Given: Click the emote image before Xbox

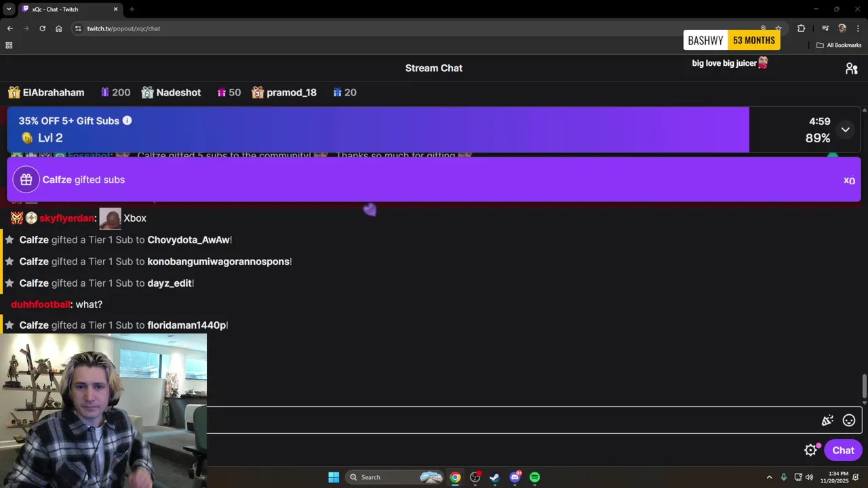Looking at the screenshot, I should pos(110,218).
